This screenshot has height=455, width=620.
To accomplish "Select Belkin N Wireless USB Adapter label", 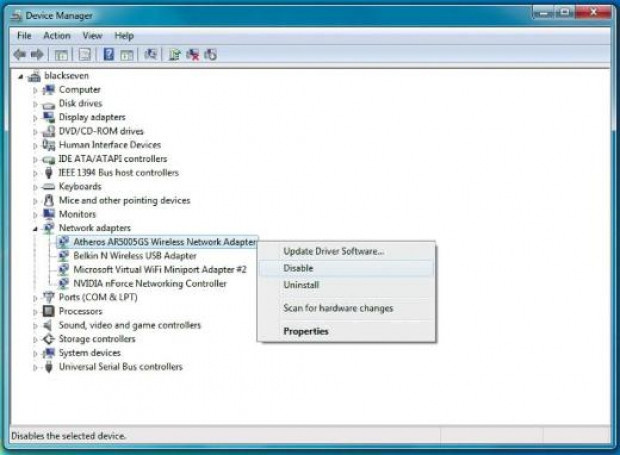I will (x=135, y=256).
